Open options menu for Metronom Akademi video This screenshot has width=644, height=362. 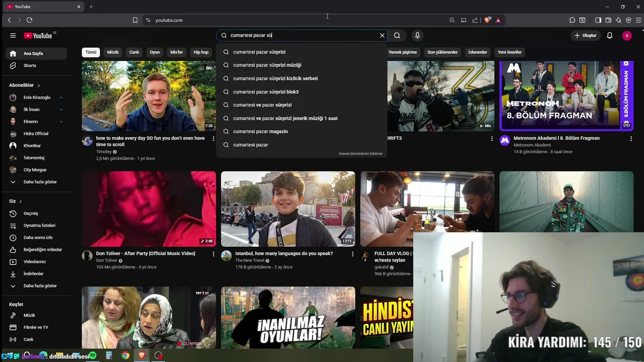click(x=631, y=139)
